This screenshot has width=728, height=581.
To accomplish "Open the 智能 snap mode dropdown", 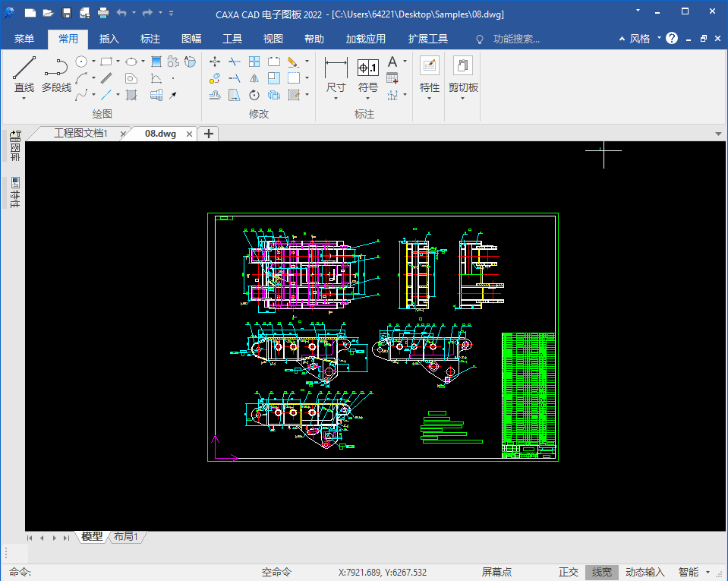I will [x=708, y=572].
